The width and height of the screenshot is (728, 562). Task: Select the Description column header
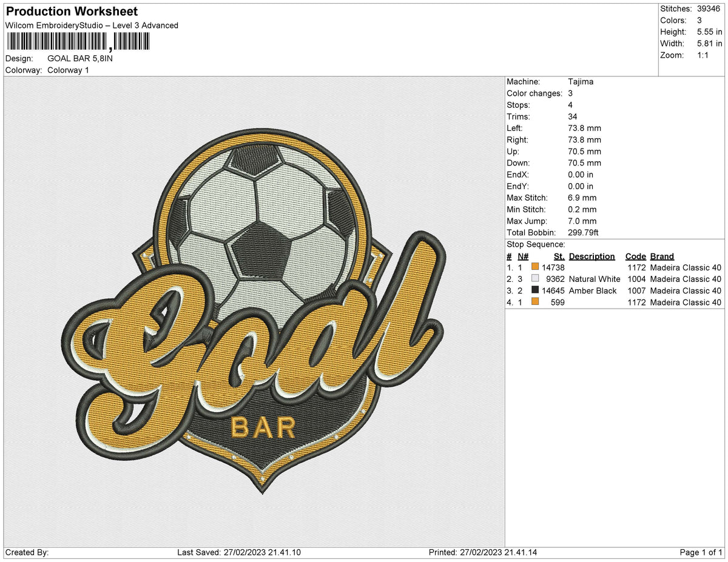point(591,256)
